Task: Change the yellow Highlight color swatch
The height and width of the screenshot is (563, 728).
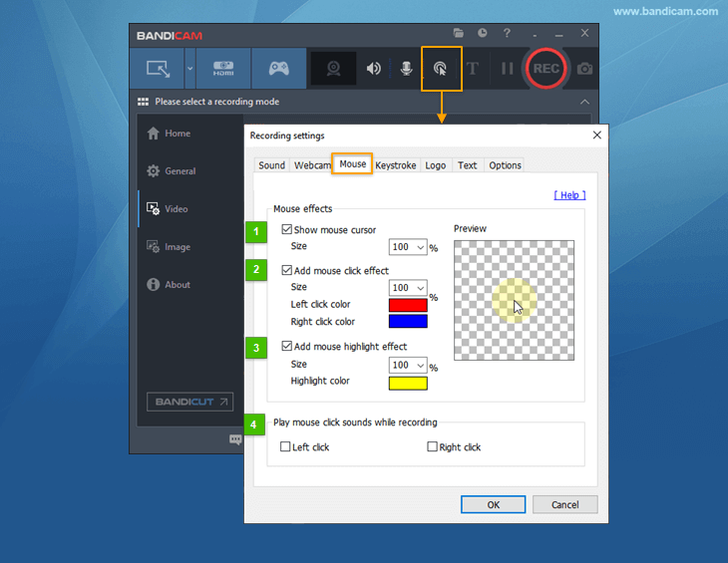Action: click(x=408, y=383)
